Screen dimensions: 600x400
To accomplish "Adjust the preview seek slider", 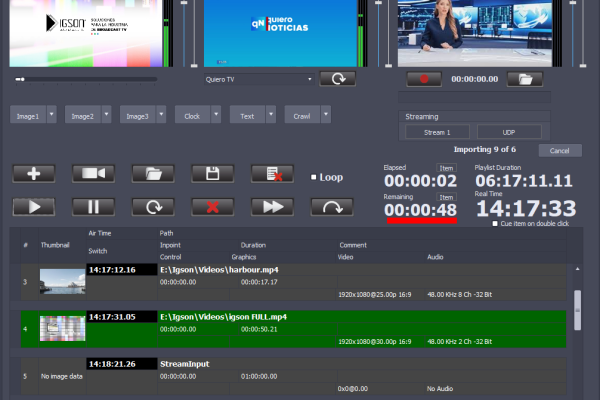I will coord(22,78).
